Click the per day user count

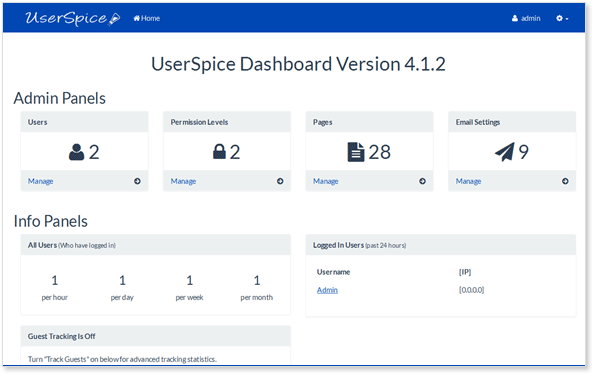(122, 281)
